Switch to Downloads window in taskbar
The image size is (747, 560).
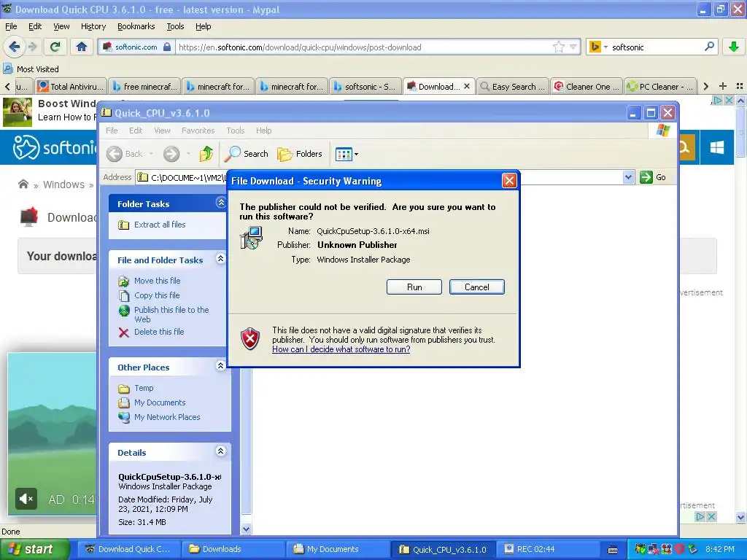pyautogui.click(x=232, y=549)
